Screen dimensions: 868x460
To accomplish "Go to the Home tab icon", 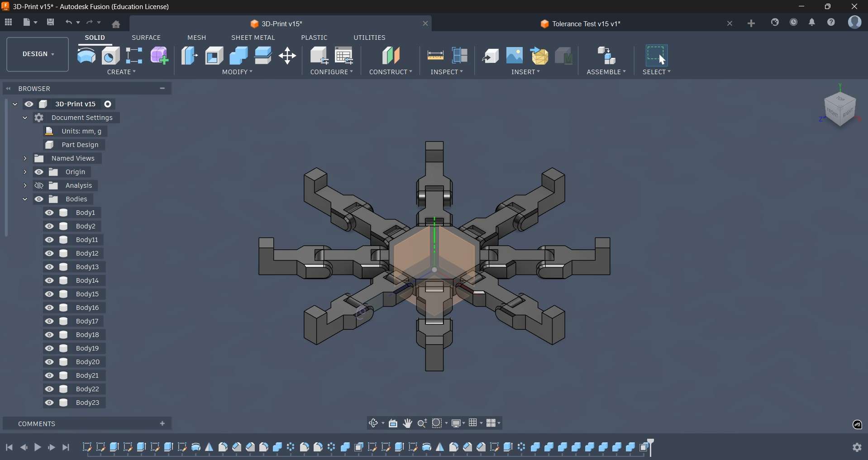I will [116, 24].
